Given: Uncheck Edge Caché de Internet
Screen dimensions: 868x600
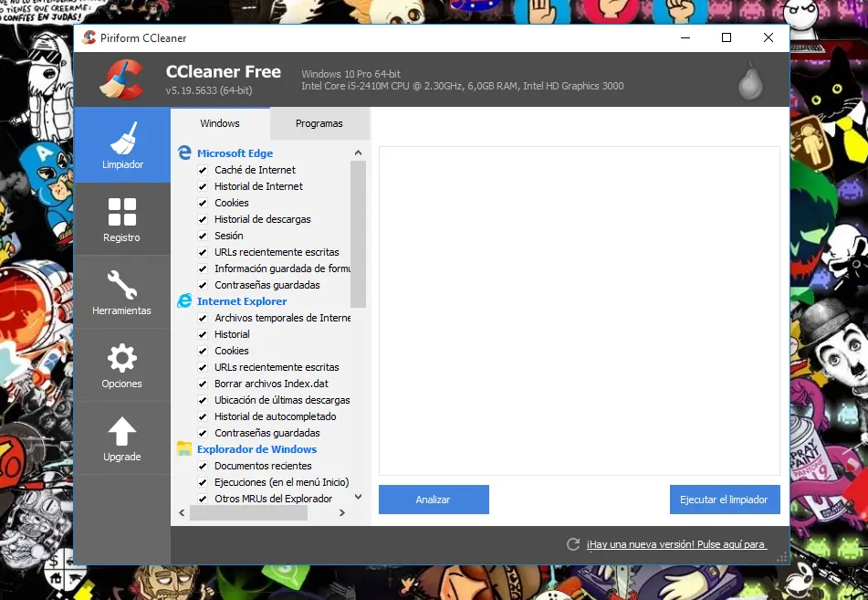Looking at the screenshot, I should click(203, 170).
